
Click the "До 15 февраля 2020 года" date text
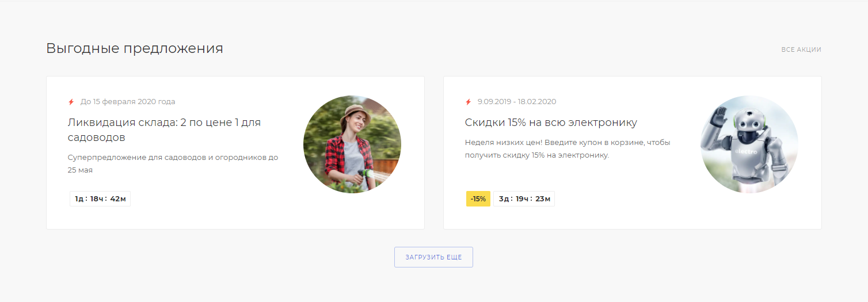[128, 102]
